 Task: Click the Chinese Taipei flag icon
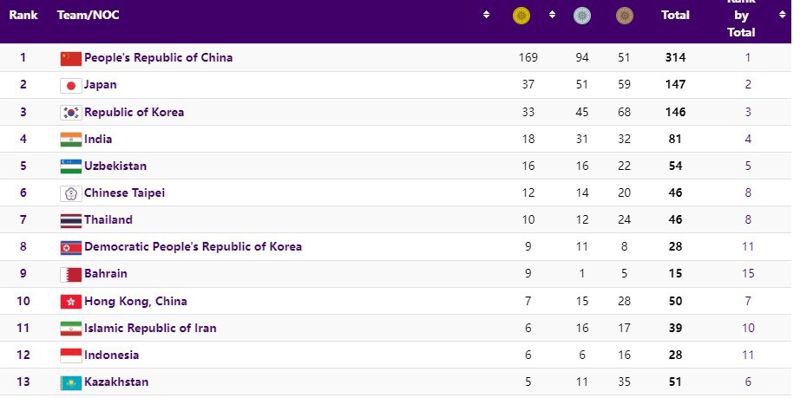(71, 193)
